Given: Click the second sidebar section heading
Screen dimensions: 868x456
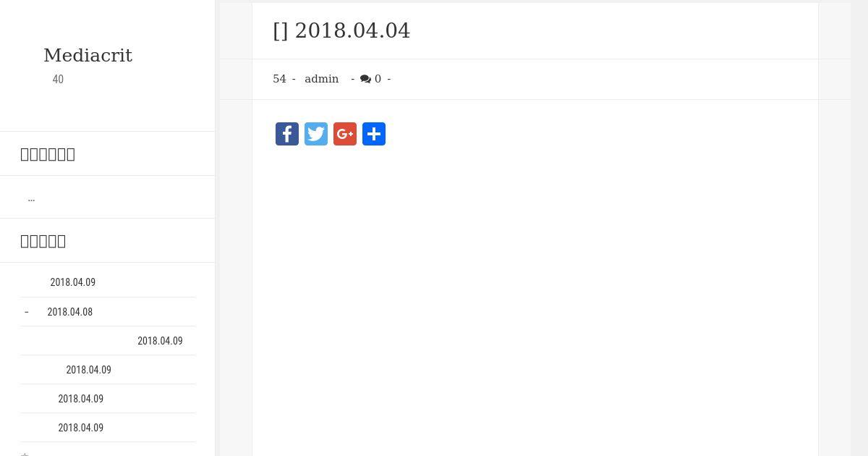Looking at the screenshot, I should click(43, 241).
